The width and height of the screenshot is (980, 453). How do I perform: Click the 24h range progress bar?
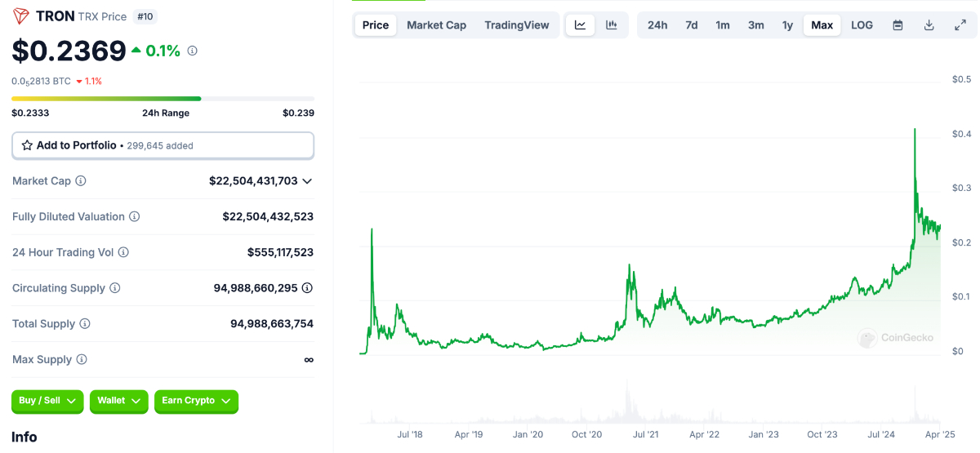(x=163, y=99)
